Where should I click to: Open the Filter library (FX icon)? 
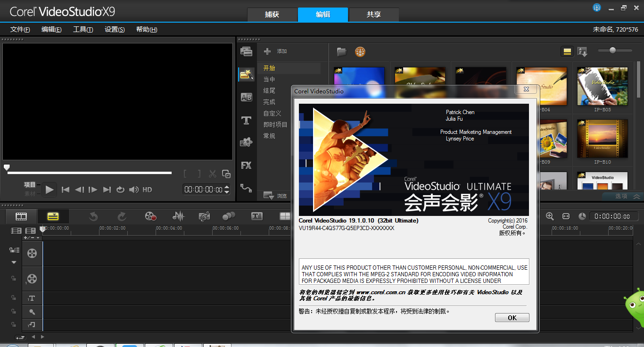(x=246, y=165)
